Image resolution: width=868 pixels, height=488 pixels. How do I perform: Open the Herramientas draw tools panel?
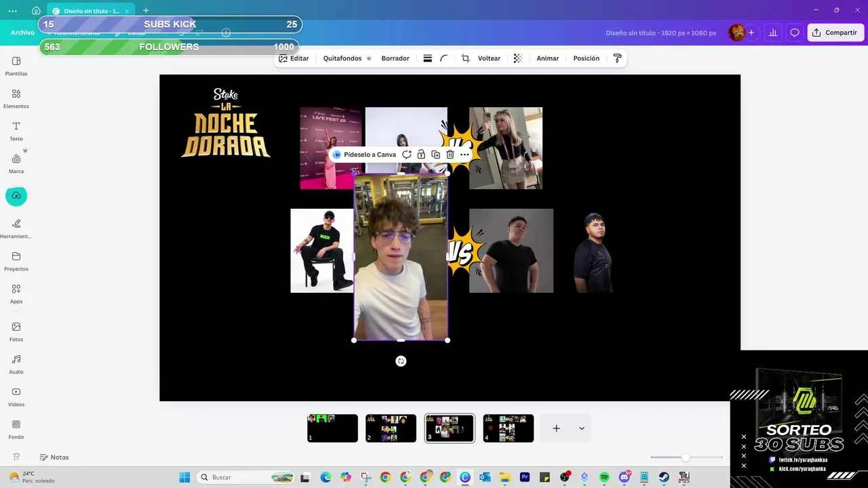[x=16, y=228]
